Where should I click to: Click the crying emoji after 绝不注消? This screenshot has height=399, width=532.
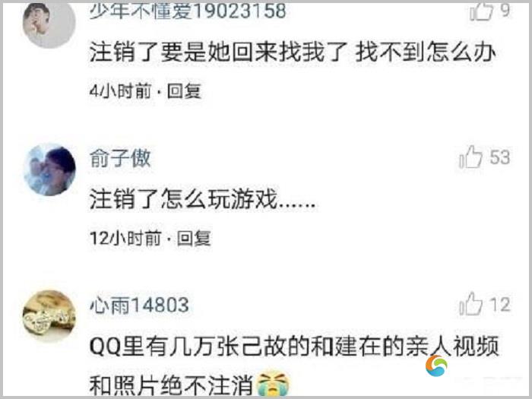click(273, 384)
